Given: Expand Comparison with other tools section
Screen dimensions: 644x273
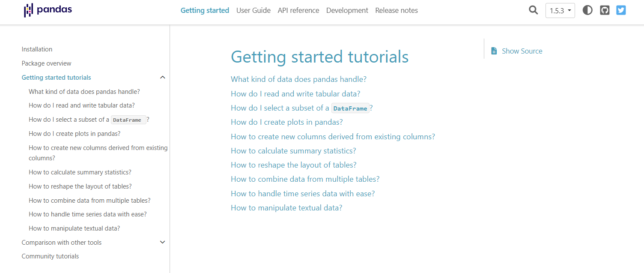Looking at the screenshot, I should coord(162,243).
